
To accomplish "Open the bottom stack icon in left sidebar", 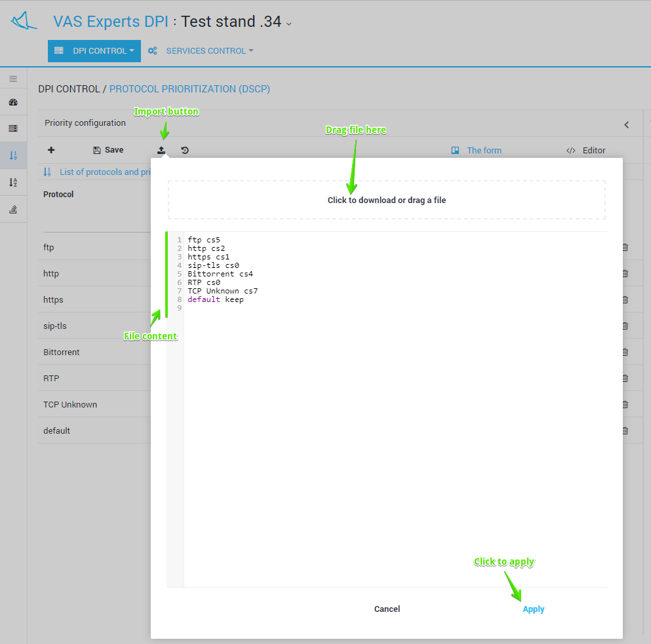I will pyautogui.click(x=13, y=210).
